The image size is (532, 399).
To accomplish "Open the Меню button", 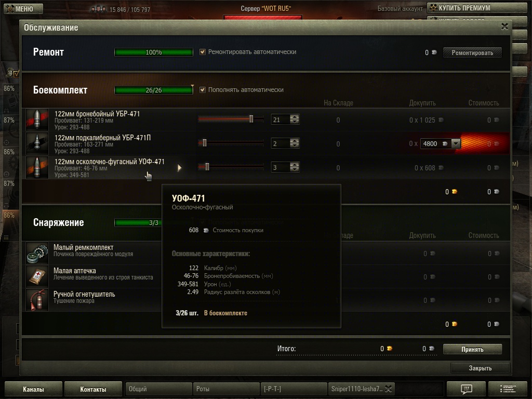I will [23, 8].
